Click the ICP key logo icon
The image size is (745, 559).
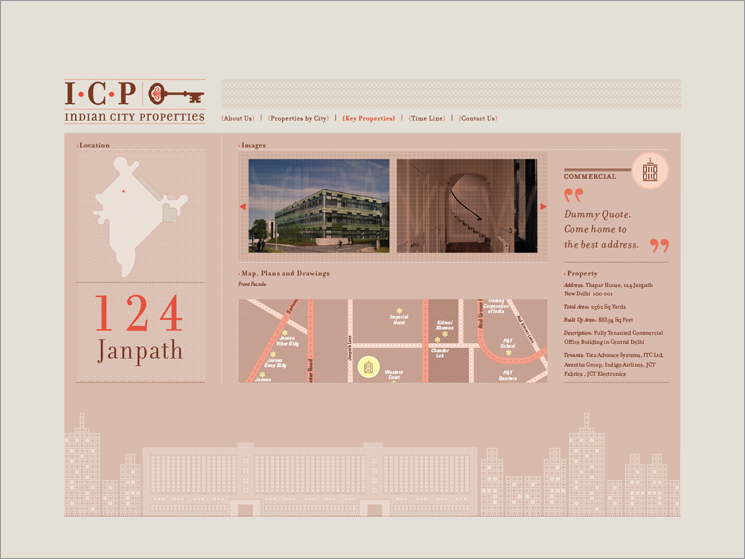tap(176, 94)
